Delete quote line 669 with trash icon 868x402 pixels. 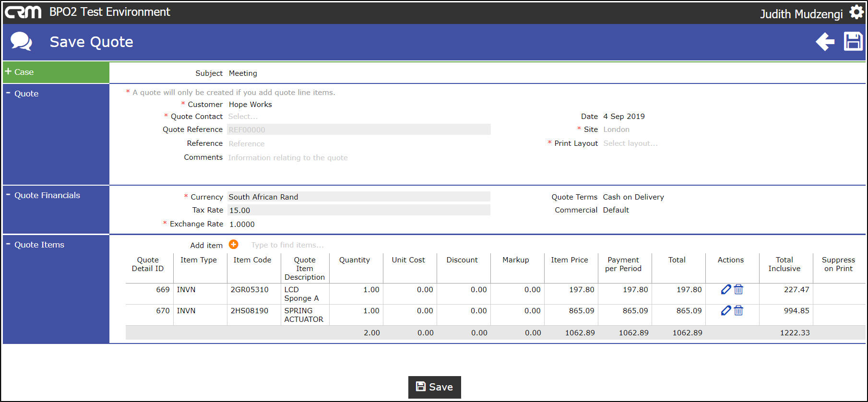click(739, 289)
